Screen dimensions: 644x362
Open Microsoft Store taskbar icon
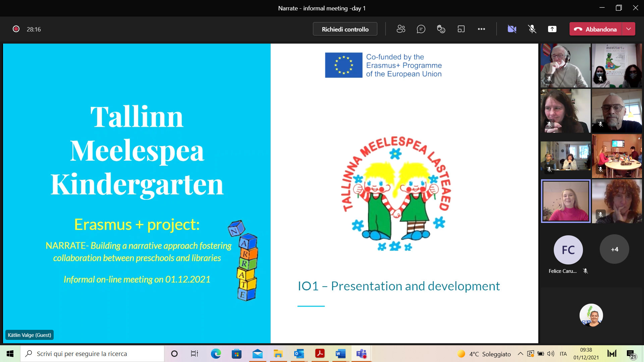[236, 354]
